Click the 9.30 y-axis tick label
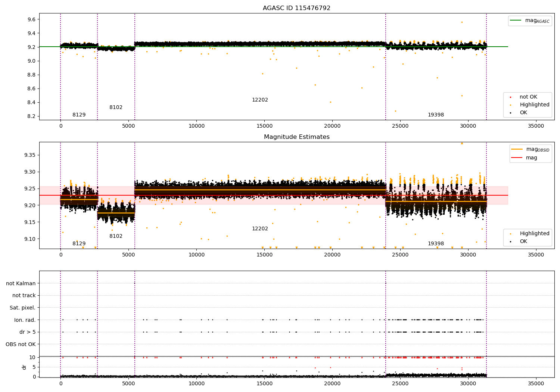 (x=30, y=172)
